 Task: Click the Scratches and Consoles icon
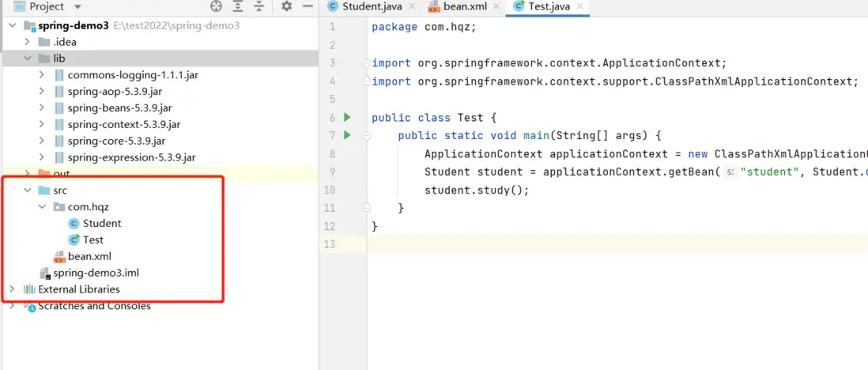pyautogui.click(x=31, y=306)
